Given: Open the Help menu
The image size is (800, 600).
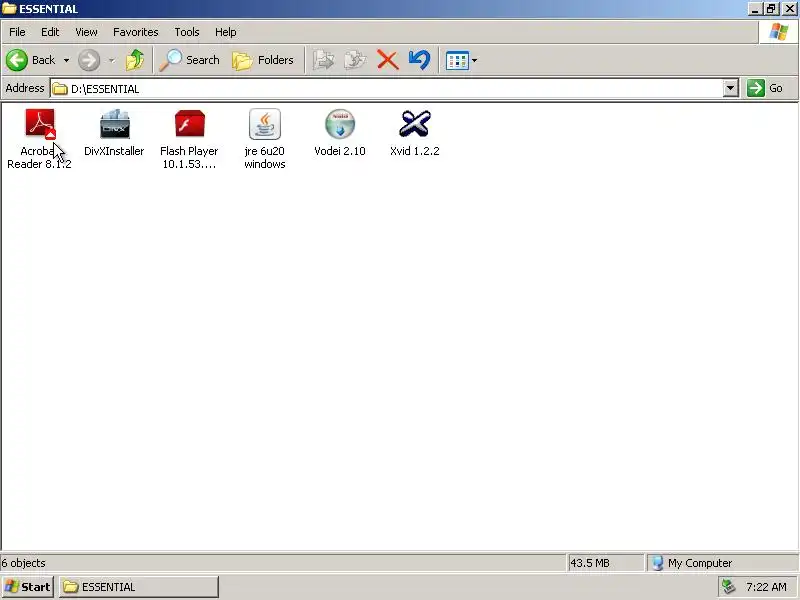Looking at the screenshot, I should point(226,32).
